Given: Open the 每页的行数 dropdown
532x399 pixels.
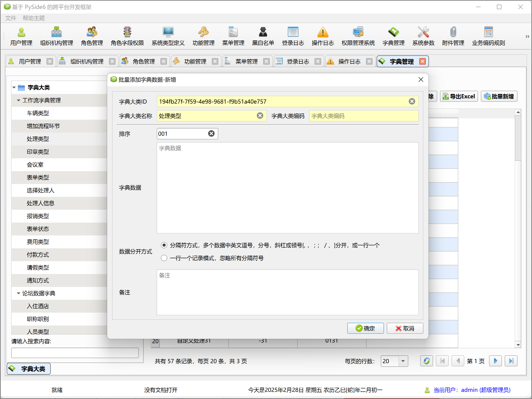Looking at the screenshot, I should point(403,361).
